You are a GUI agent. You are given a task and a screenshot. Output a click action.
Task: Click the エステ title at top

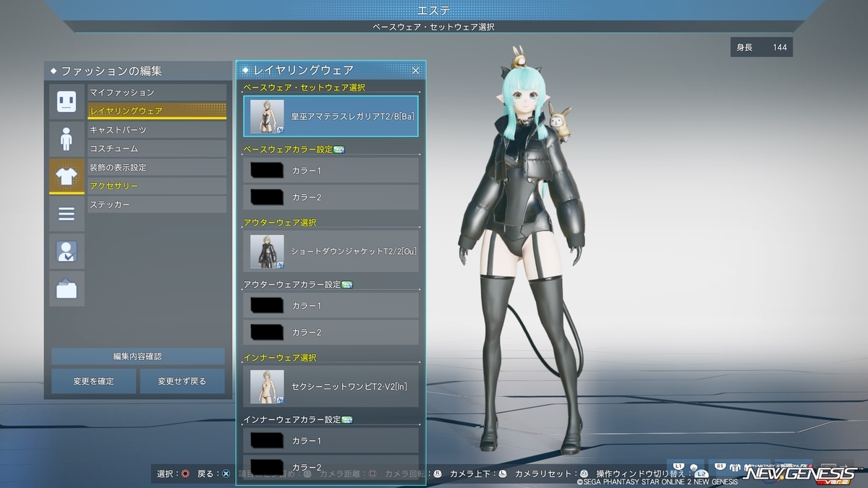[434, 10]
